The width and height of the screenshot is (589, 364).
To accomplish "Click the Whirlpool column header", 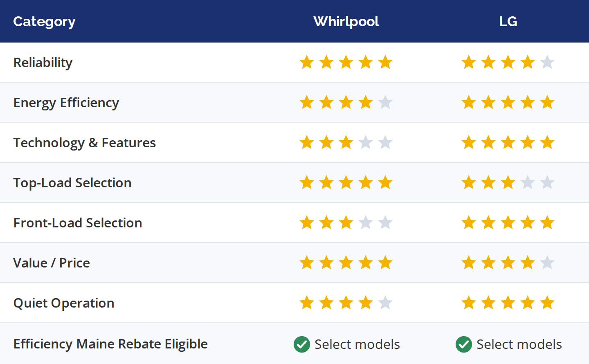I will click(x=346, y=22).
